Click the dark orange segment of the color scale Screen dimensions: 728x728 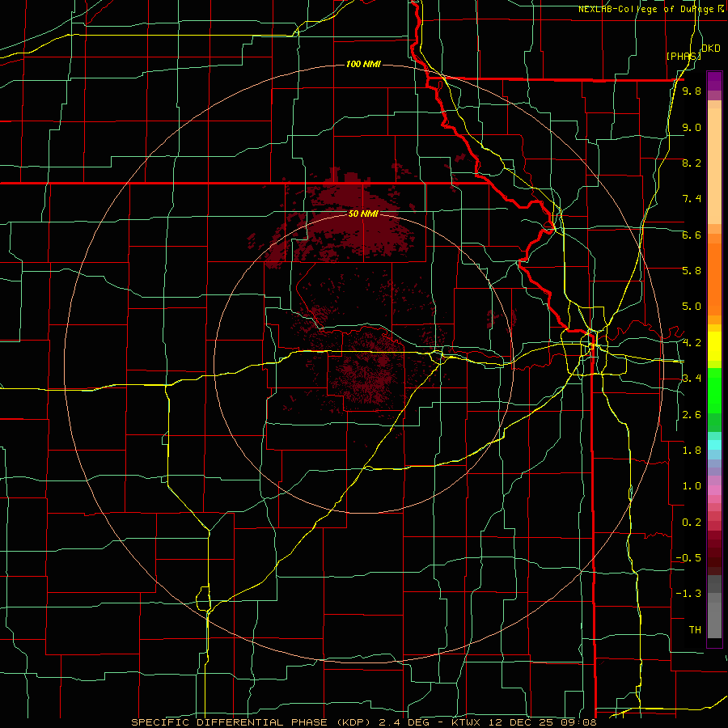714,278
